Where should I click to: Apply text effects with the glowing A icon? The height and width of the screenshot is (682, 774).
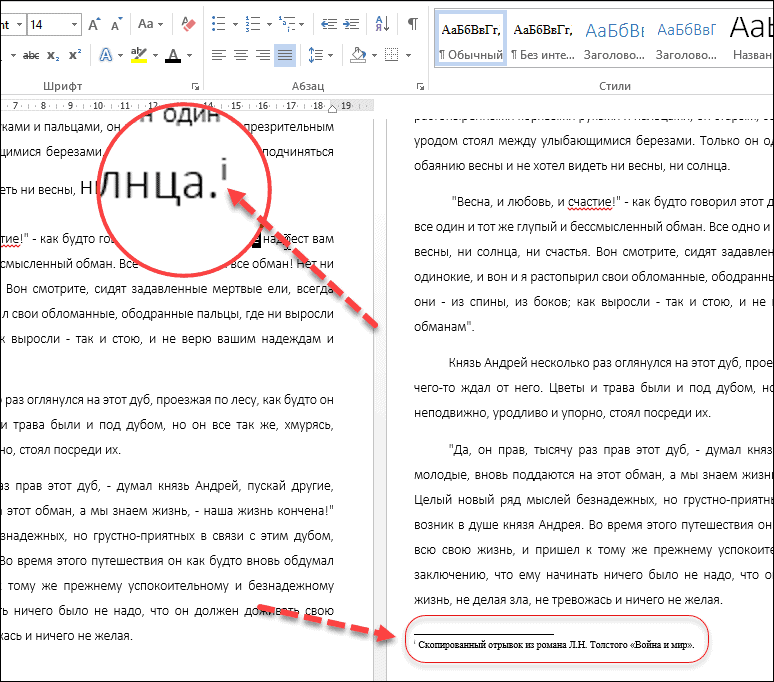106,55
